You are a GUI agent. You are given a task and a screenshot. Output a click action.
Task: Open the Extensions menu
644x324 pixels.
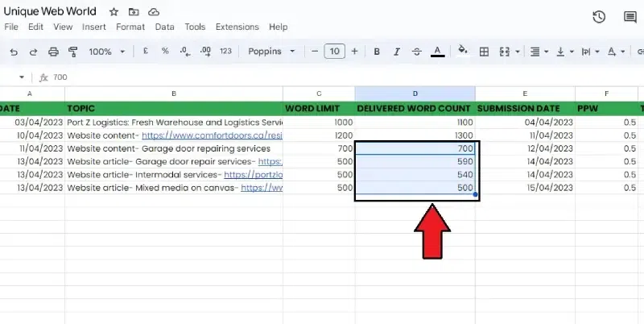click(x=237, y=27)
